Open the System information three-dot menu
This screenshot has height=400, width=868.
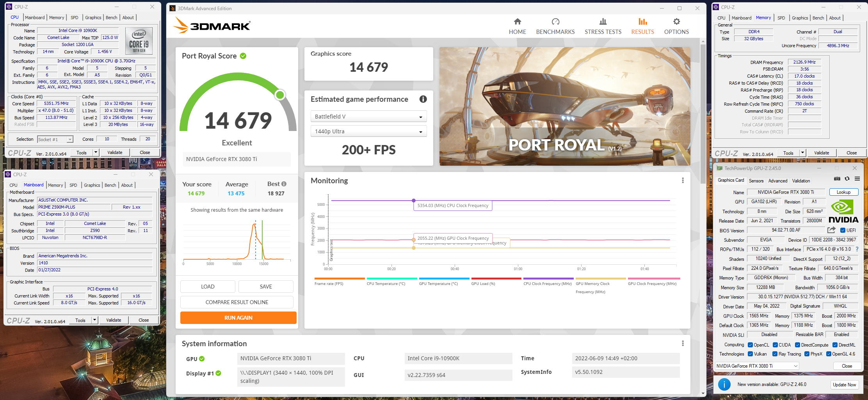coord(683,343)
